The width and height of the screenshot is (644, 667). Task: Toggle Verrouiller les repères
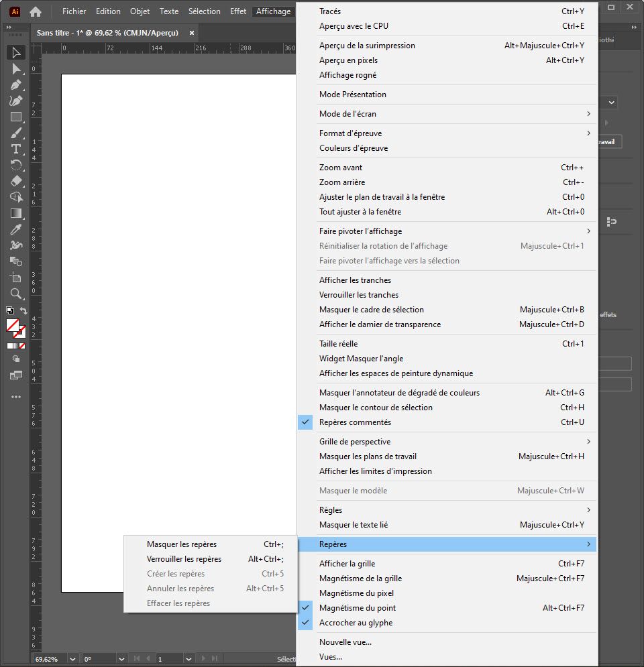[x=211, y=559]
